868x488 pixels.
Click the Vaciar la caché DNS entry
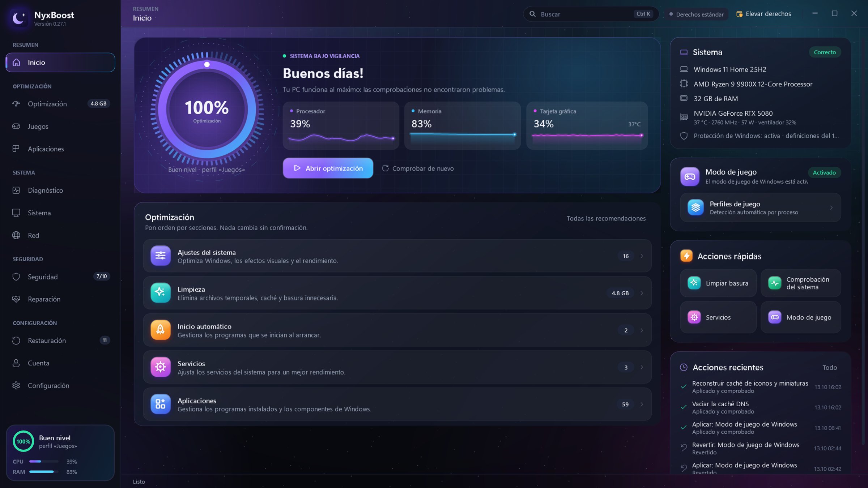[761, 407]
